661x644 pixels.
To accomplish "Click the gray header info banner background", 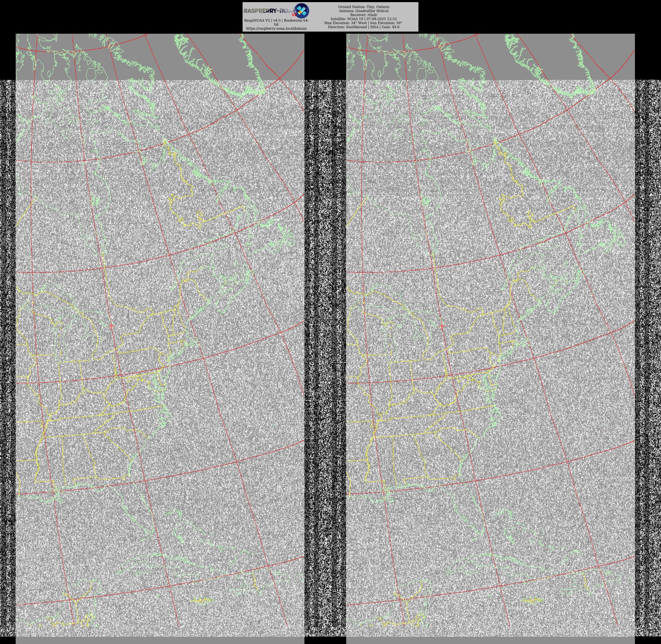I will click(x=409, y=17).
